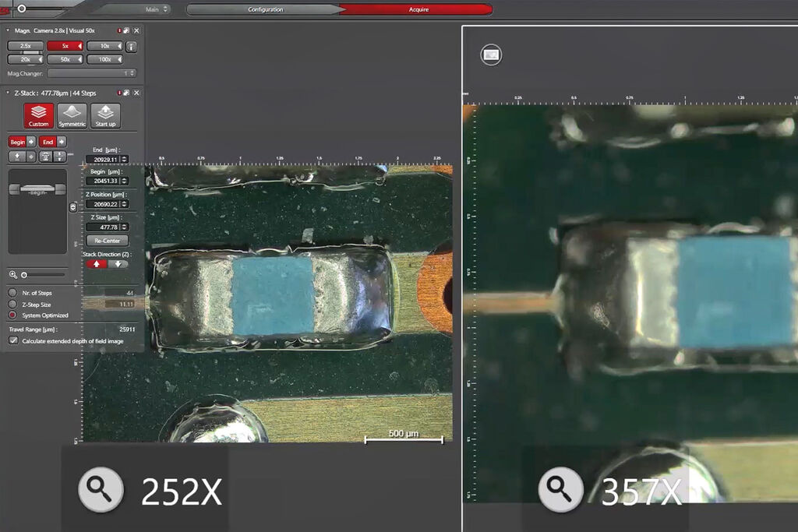Image resolution: width=798 pixels, height=532 pixels.
Task: Collapse the Z-Stack panel section
Action: click(9, 93)
